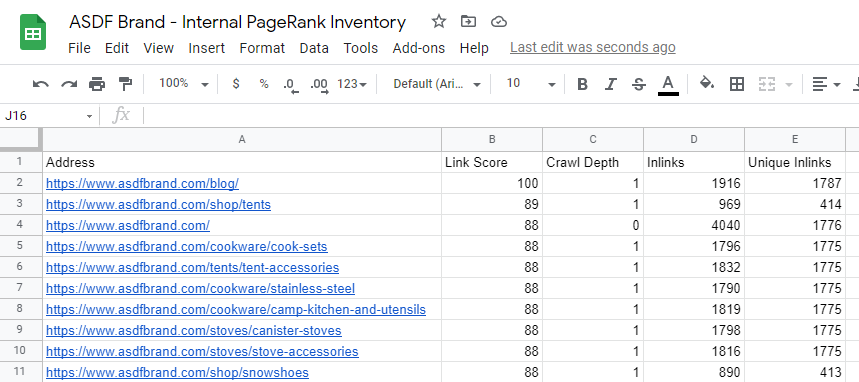
Task: Open the cookware/cook-sets link
Action: coord(187,247)
